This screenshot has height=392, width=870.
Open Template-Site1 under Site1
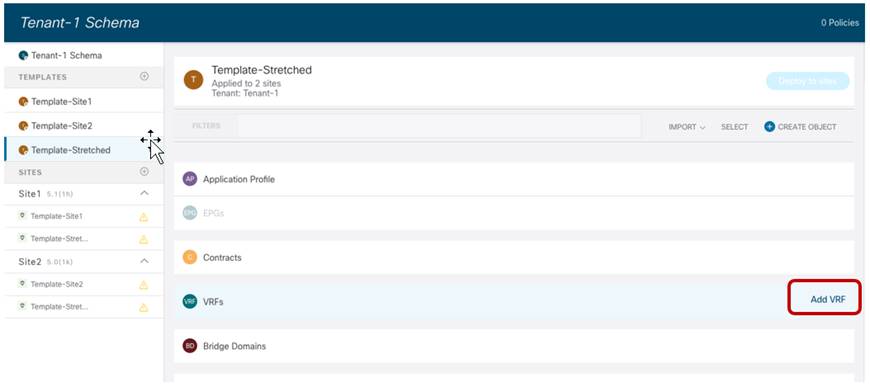coord(57,216)
